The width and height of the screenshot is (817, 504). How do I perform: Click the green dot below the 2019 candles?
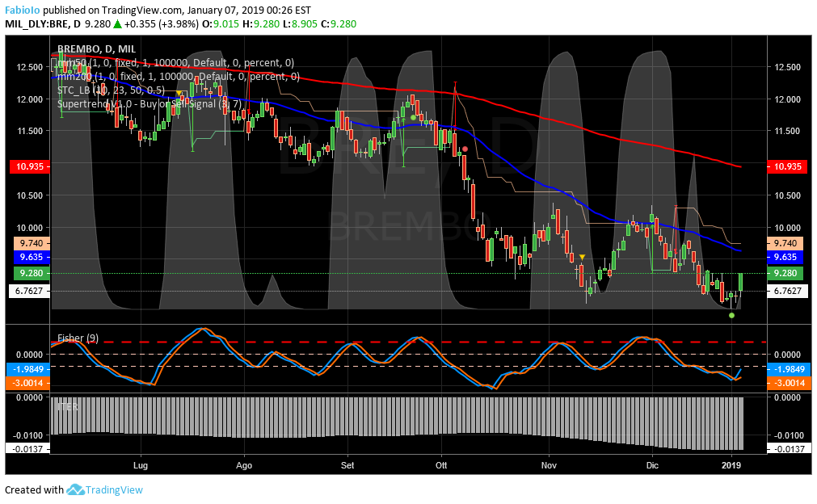(x=731, y=316)
